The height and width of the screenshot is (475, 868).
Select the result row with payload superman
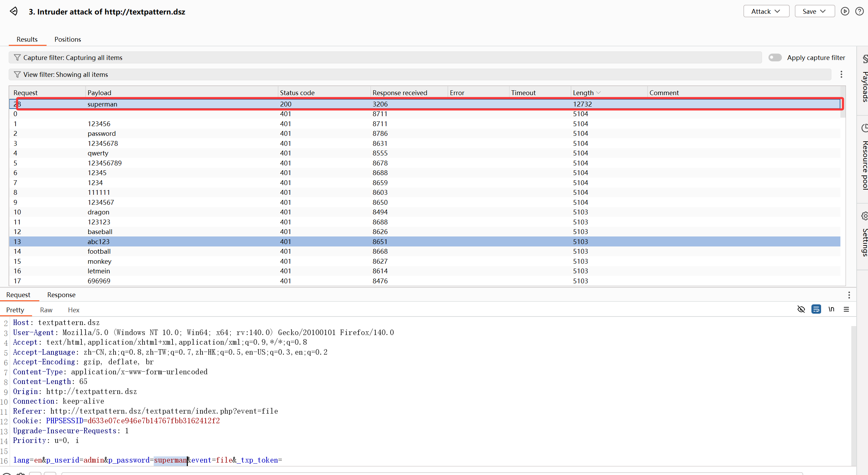(102, 104)
